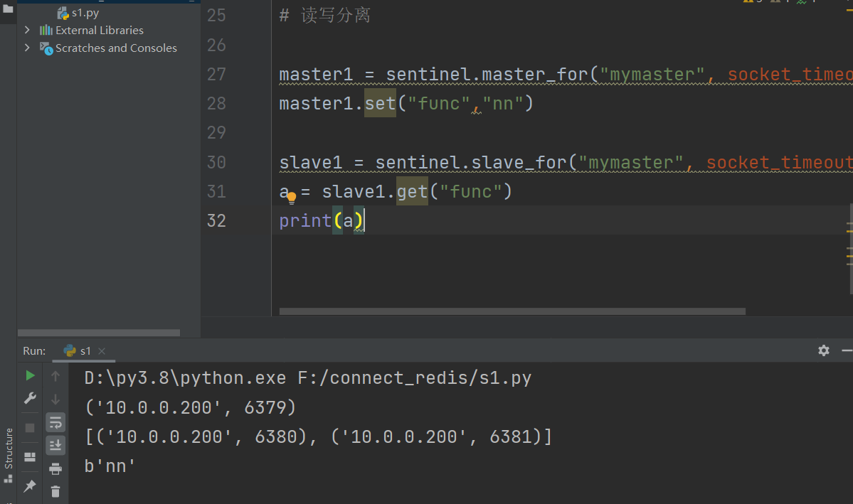Viewport: 853px width, 504px height.
Task: Click the project panel horizontal scrollbar
Action: pyautogui.click(x=99, y=332)
